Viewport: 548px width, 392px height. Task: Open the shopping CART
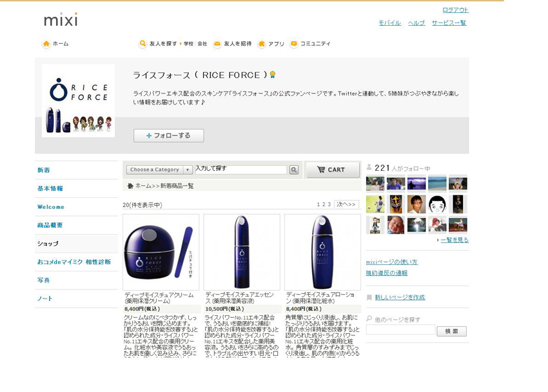pyautogui.click(x=332, y=170)
